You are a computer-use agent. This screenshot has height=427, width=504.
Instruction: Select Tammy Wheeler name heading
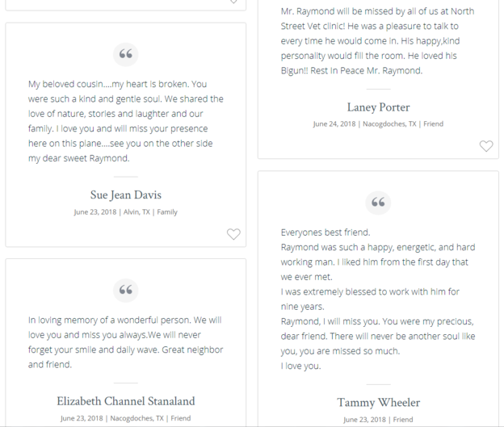tap(378, 403)
